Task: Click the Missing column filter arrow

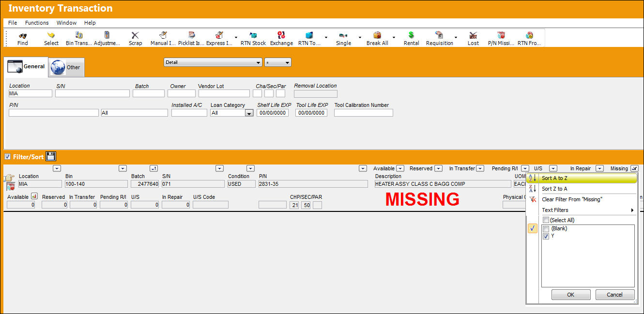Action: [x=634, y=168]
